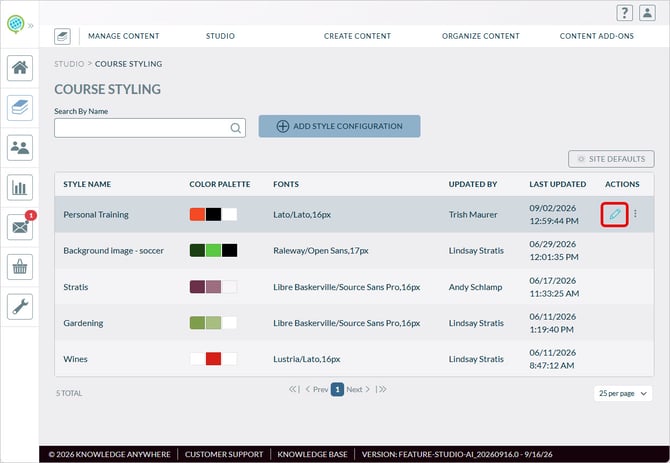Open Site Defaults button

(611, 159)
